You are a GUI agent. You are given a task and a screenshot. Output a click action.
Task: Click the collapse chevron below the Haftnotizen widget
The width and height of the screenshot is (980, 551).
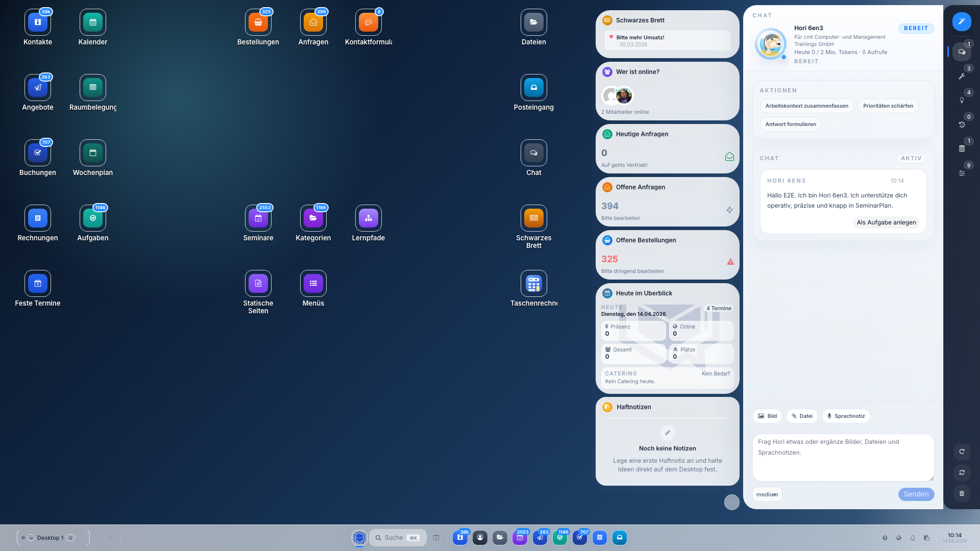click(x=731, y=502)
